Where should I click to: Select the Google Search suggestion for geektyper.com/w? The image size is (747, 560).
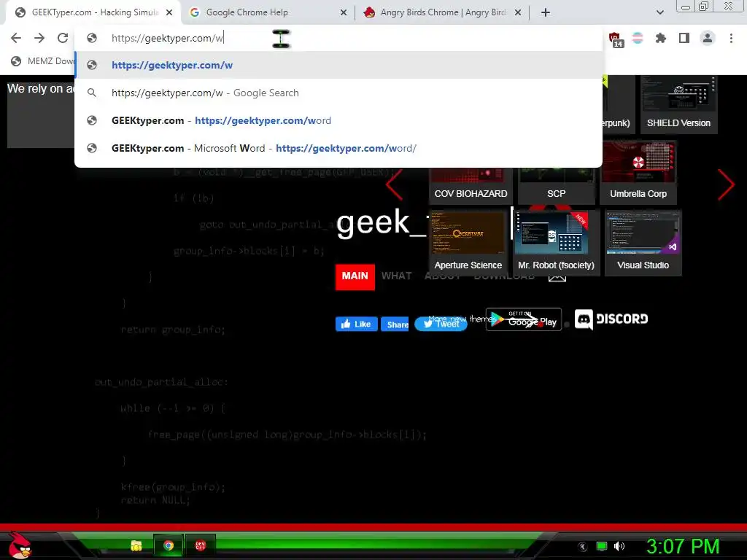coord(338,93)
